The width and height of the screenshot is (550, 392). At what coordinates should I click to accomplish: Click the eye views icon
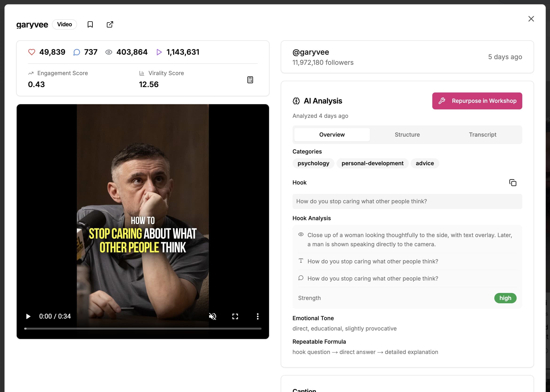pyautogui.click(x=109, y=52)
